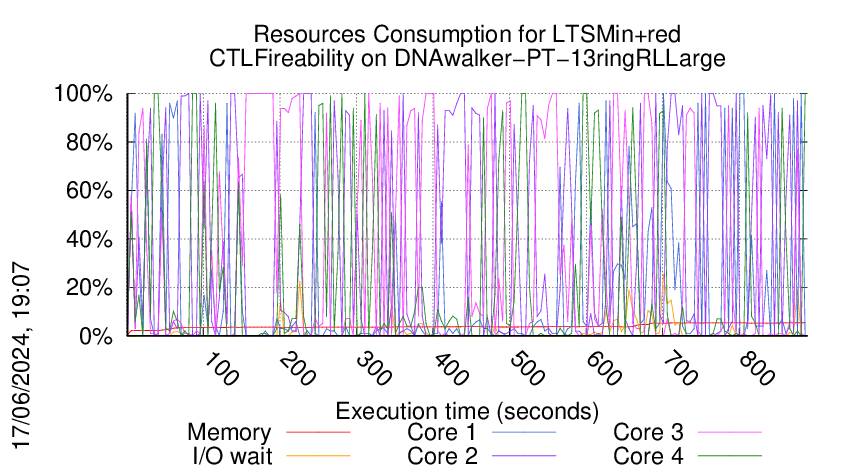Click the blue Core 1 legend line sample
This screenshot has height=475, width=850.
[x=524, y=432]
